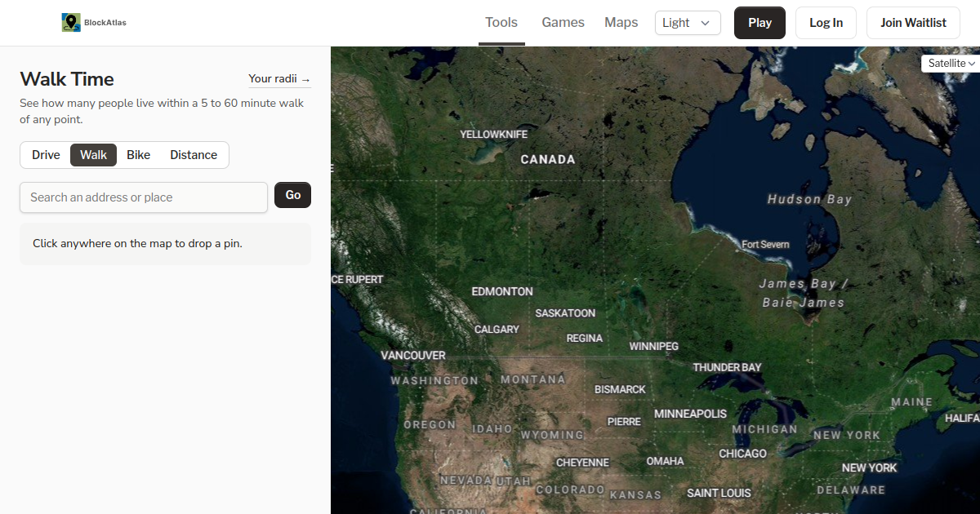The height and width of the screenshot is (514, 980).
Task: Click the BlockAtlas brand name text
Action: (x=105, y=23)
